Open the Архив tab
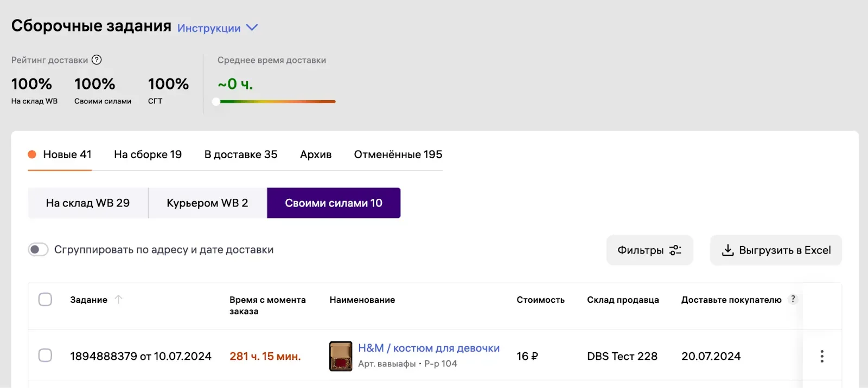 point(316,155)
